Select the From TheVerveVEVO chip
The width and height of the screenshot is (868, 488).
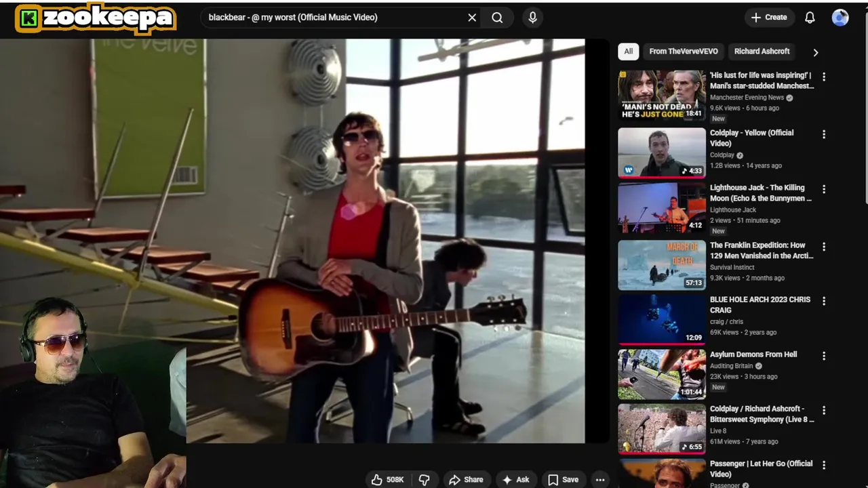[684, 52]
